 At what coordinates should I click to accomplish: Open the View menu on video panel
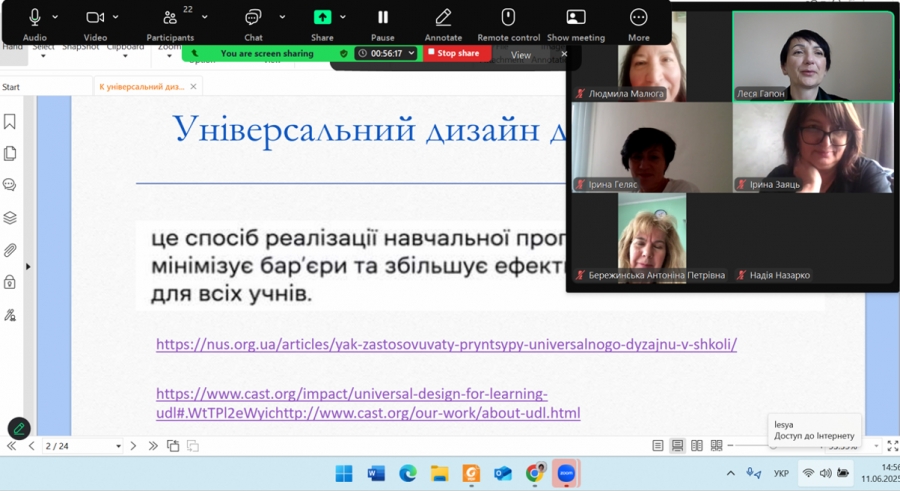(x=521, y=55)
